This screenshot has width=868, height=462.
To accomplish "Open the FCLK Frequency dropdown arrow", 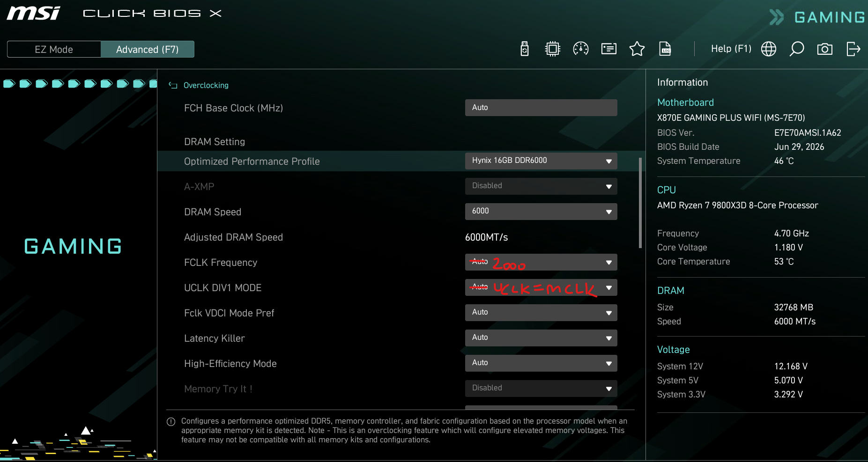I will (609, 263).
